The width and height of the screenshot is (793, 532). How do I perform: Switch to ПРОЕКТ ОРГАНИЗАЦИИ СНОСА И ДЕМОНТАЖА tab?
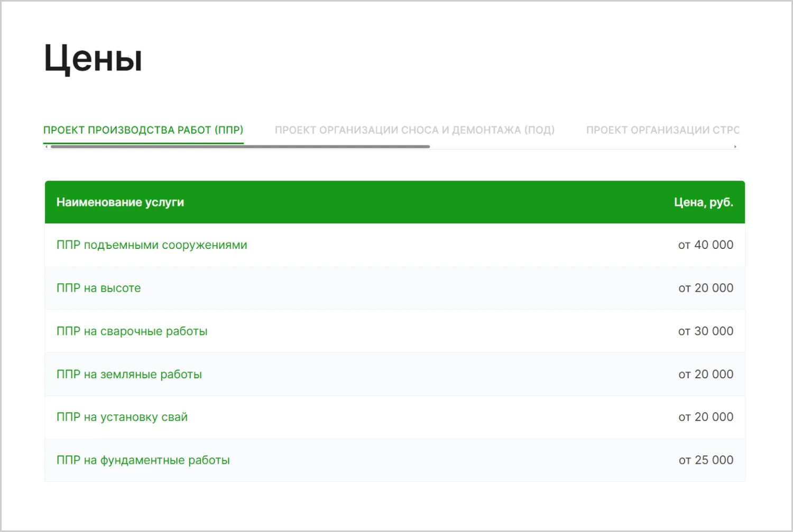(x=414, y=130)
